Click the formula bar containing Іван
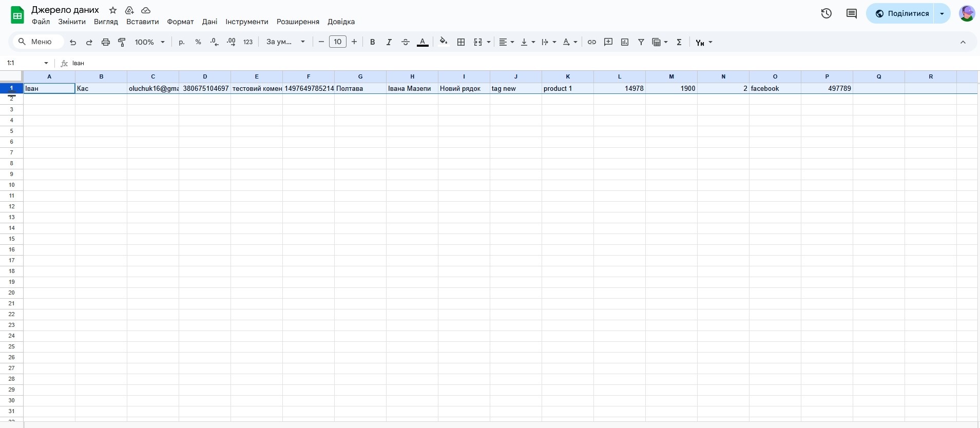This screenshot has height=428, width=980. pos(524,63)
